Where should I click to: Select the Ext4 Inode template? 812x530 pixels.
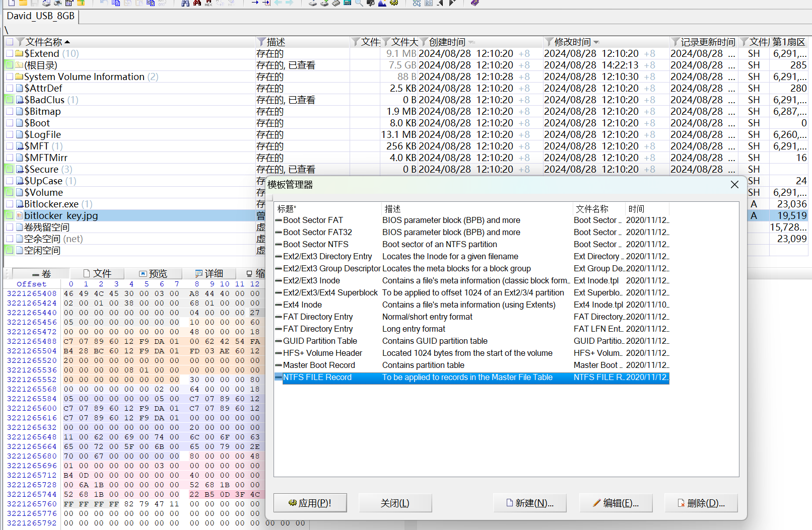coord(472,305)
